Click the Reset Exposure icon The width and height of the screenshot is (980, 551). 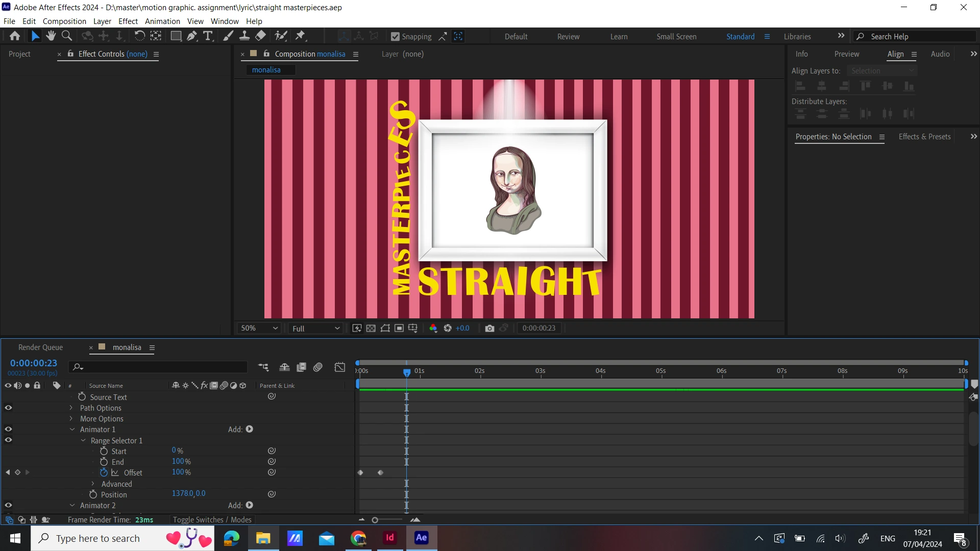click(x=448, y=329)
